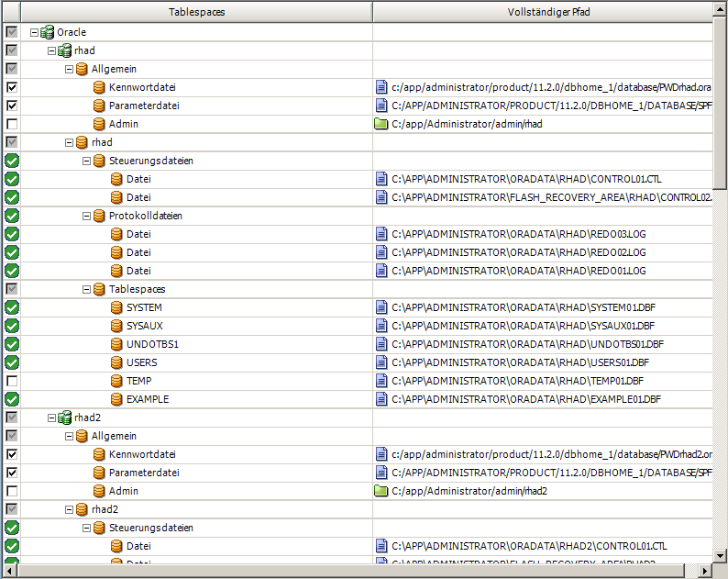Click the file icon beside REDO03.LOG path

coord(381,234)
